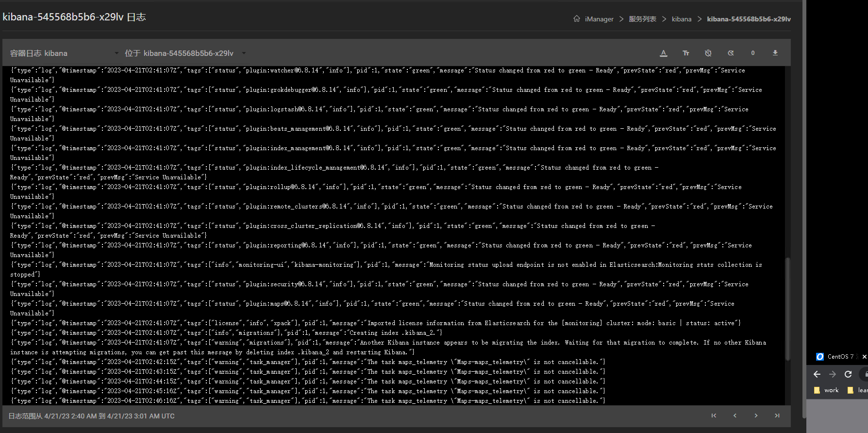Open the pod selector kibana-545568b5b6-x29lv
The height and width of the screenshot is (433, 868).
tap(185, 53)
